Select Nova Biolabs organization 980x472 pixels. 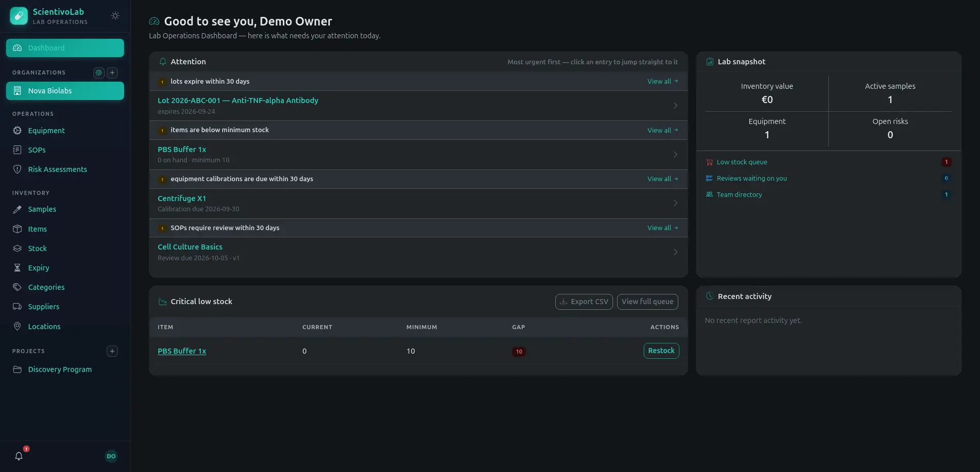coord(65,91)
